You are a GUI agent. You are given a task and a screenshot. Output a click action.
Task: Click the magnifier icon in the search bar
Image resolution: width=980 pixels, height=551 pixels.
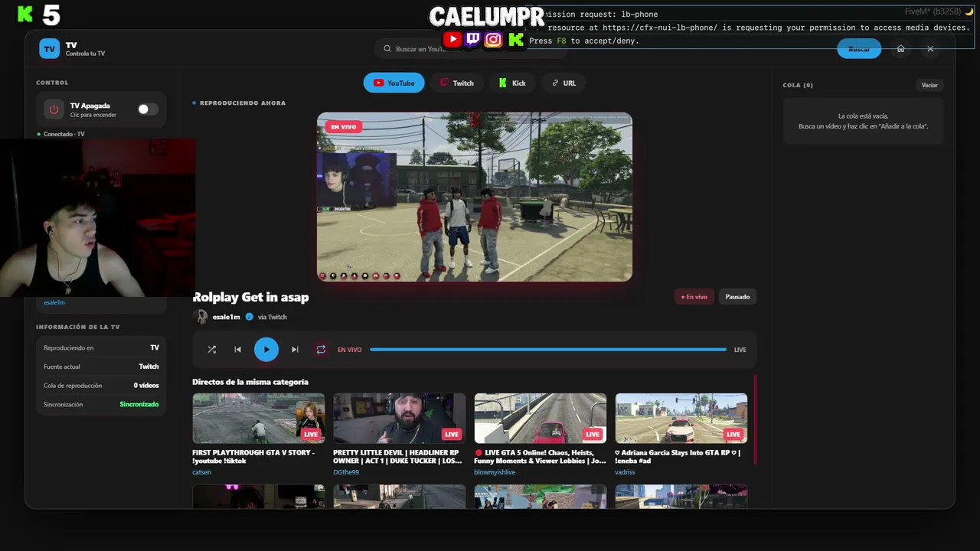(x=387, y=49)
